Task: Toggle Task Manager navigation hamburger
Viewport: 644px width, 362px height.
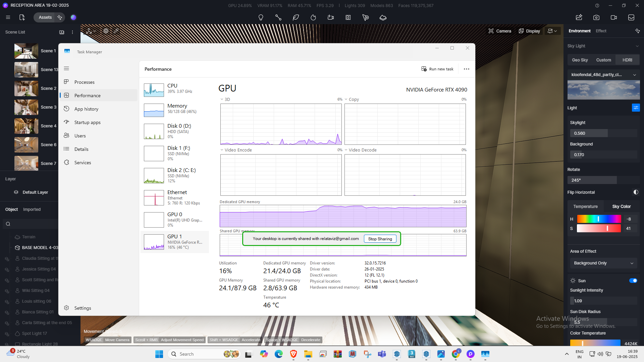Action: (x=66, y=68)
